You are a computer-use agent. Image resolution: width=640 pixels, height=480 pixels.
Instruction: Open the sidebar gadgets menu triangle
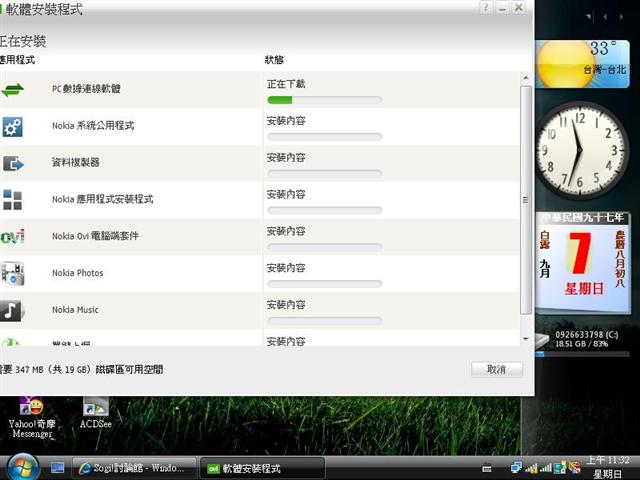coord(589,17)
